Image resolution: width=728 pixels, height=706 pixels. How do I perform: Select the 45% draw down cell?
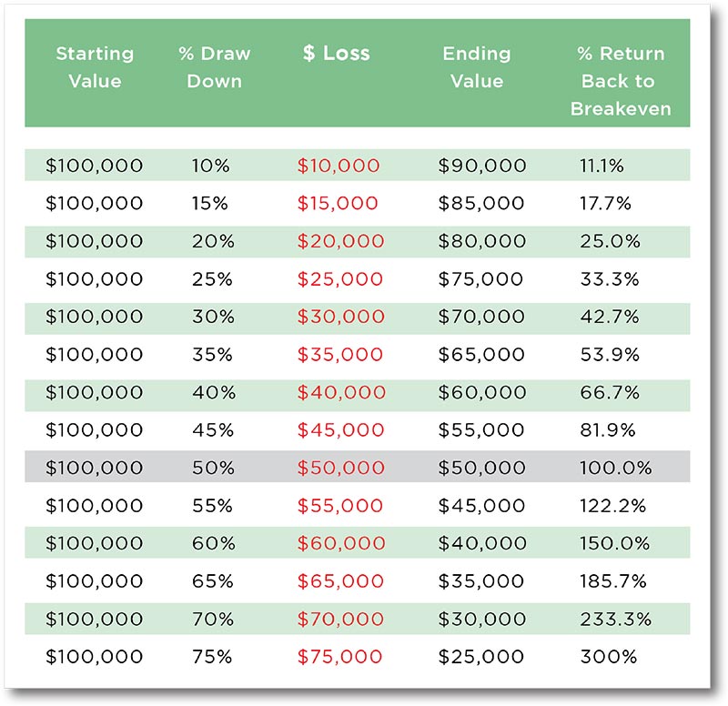[213, 430]
